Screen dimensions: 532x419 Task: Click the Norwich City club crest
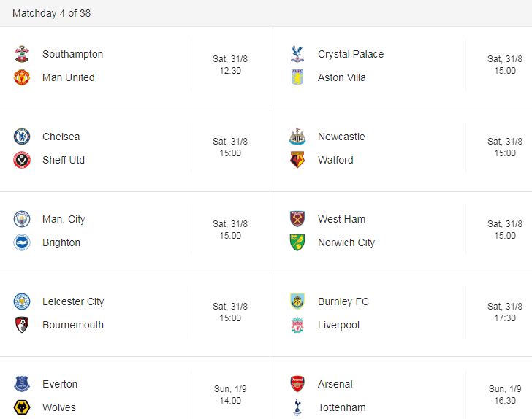[x=297, y=242]
